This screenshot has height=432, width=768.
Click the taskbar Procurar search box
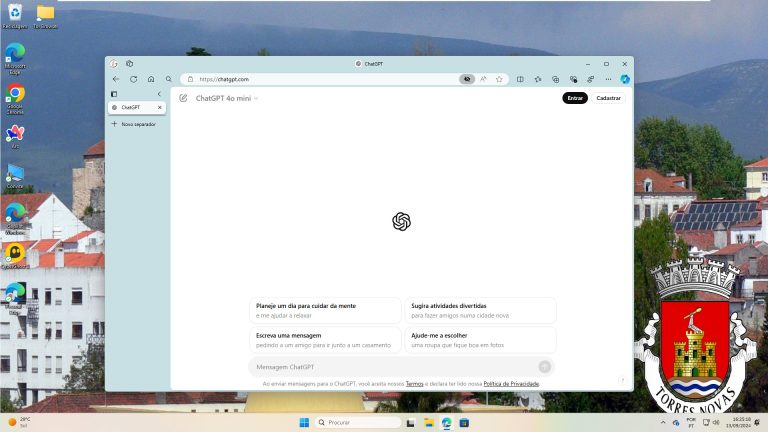pyautogui.click(x=358, y=422)
